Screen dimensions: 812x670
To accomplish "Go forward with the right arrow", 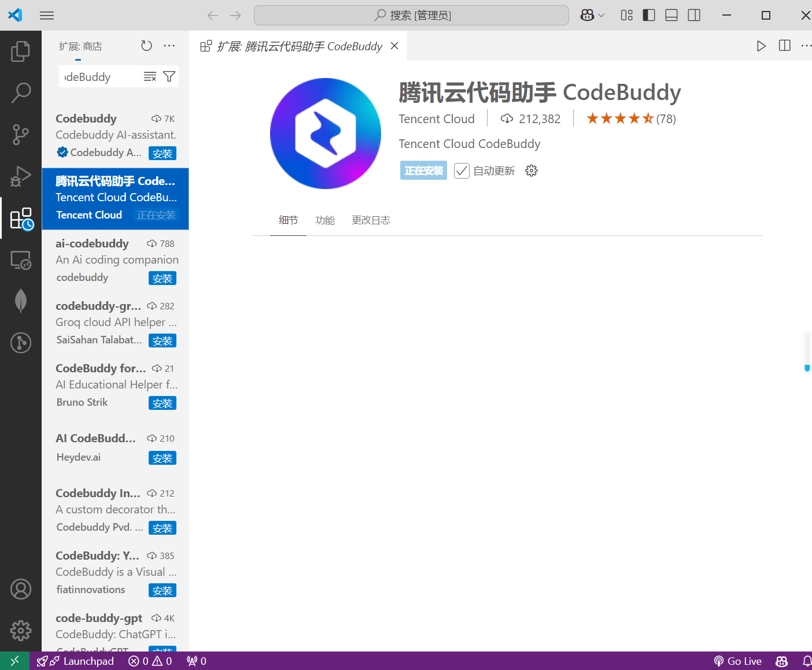I will tap(235, 16).
